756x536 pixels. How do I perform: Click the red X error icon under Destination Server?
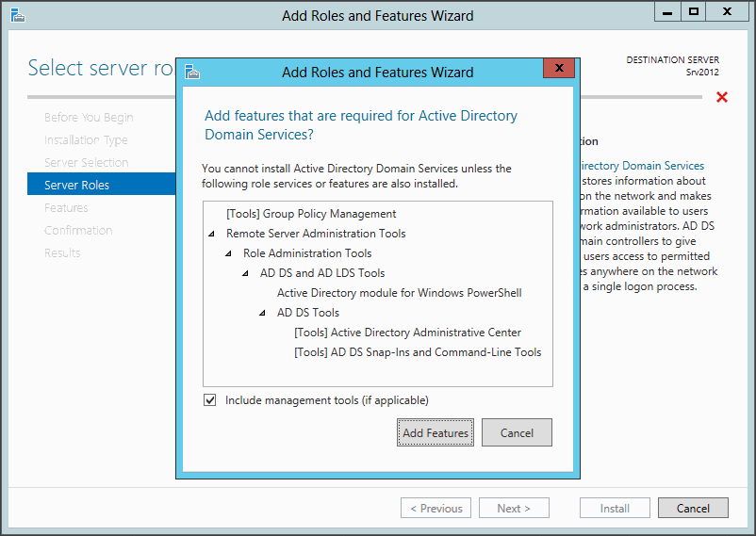(722, 97)
